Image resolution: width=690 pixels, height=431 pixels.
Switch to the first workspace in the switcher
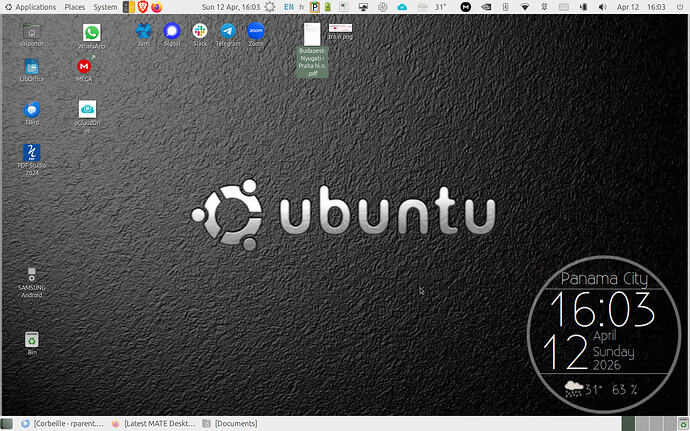628,424
